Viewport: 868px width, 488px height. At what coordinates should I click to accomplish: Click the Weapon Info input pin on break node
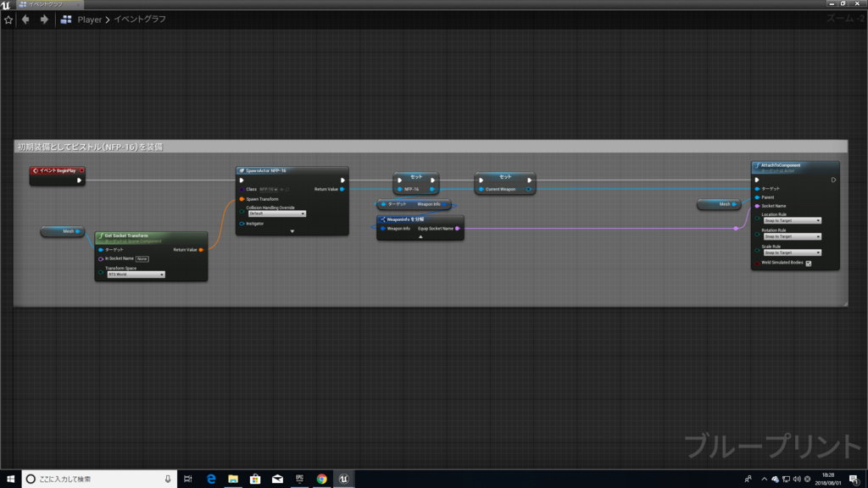[383, 229]
